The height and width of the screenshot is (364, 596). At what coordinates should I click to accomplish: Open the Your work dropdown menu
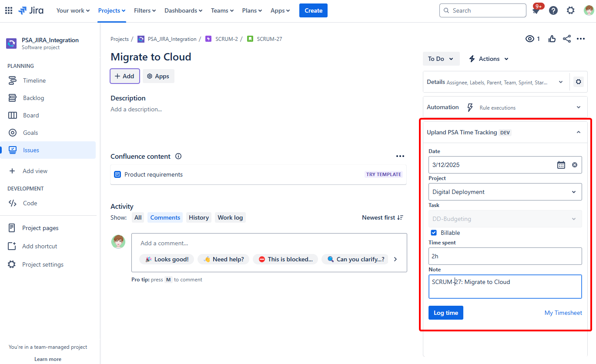click(x=73, y=10)
